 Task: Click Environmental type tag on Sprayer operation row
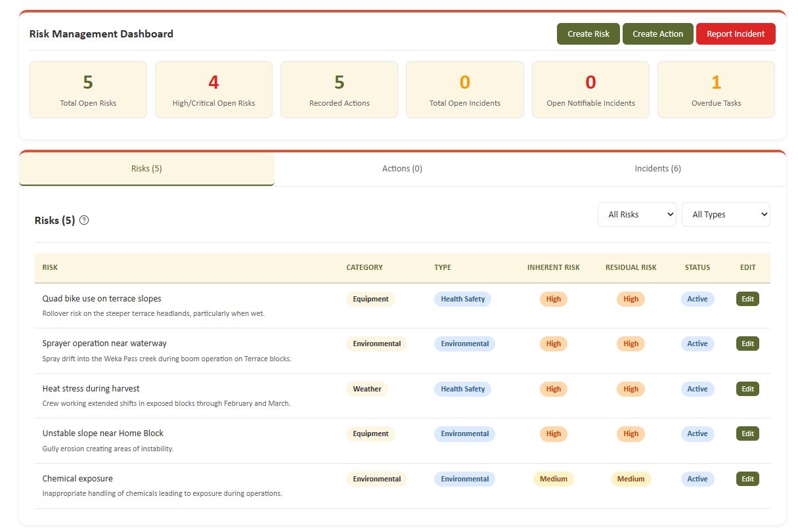(464, 344)
